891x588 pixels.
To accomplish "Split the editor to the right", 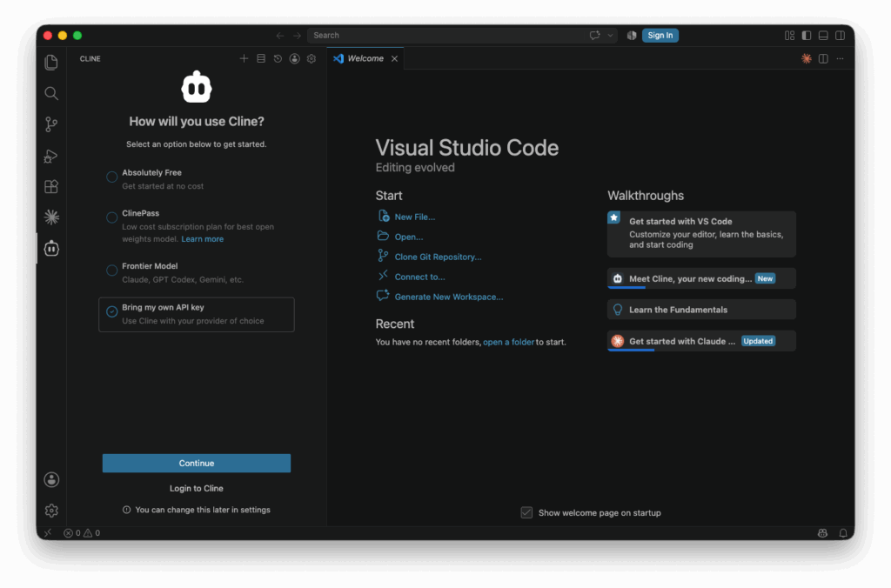I will pyautogui.click(x=823, y=58).
